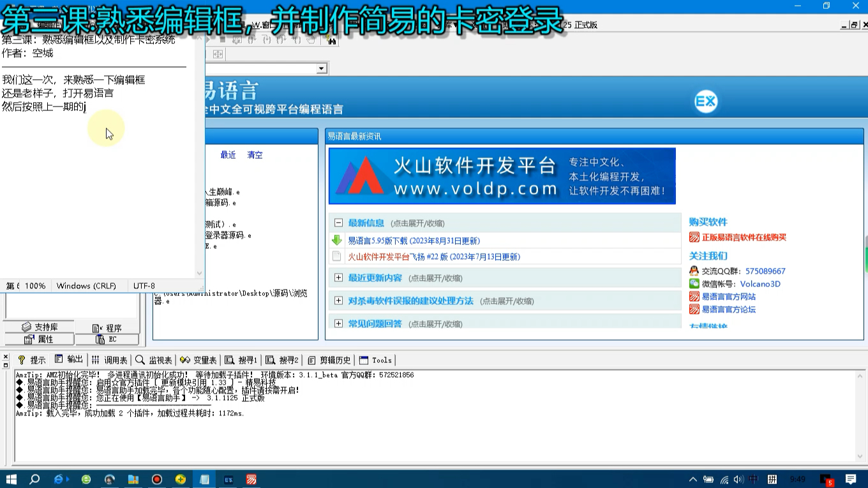
Task: Expand the 对杀毒软件误报的建议处理方法 section
Action: pyautogui.click(x=338, y=300)
